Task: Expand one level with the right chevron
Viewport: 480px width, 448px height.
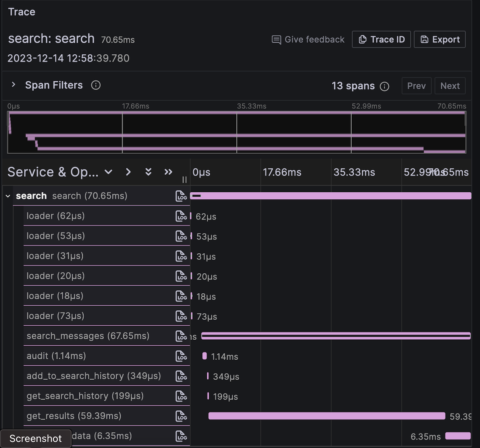Action: pyautogui.click(x=128, y=172)
